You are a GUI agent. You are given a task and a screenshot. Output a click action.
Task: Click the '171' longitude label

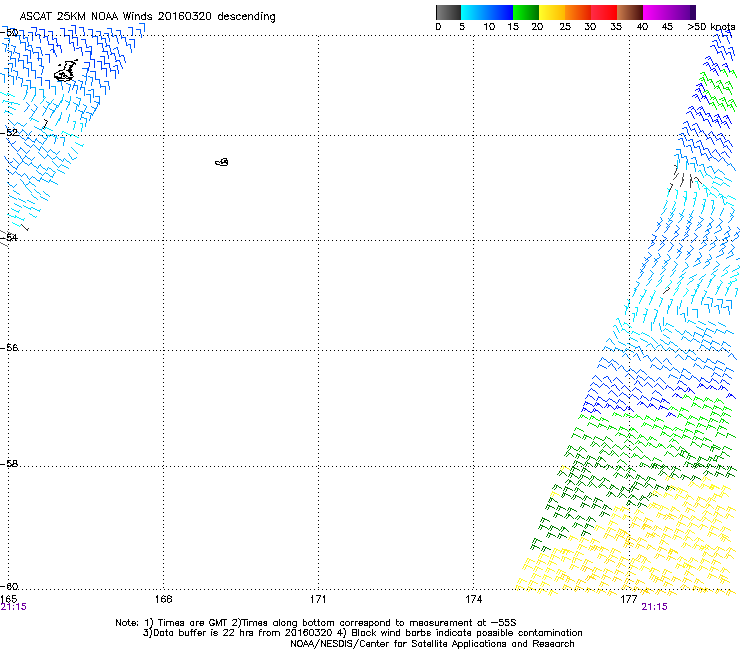[x=318, y=599]
